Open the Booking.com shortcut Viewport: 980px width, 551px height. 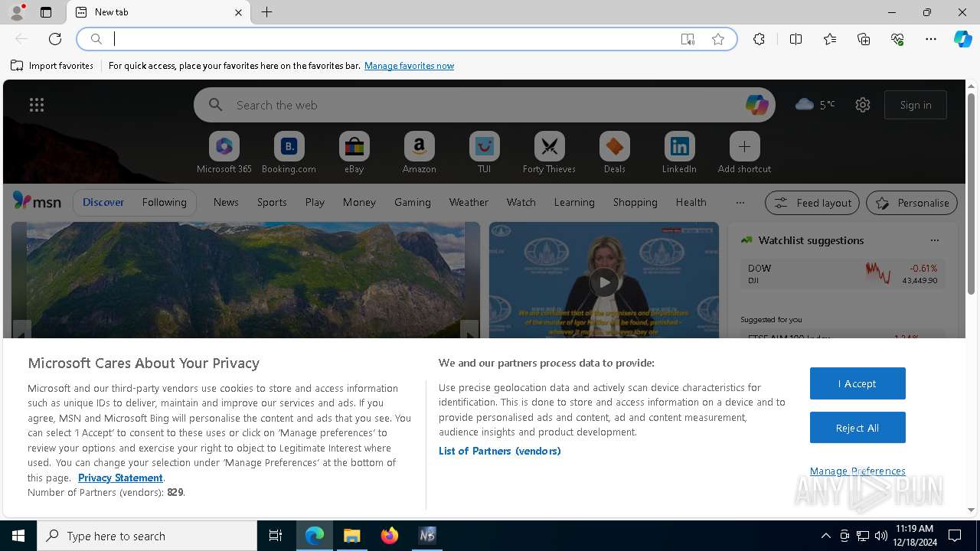click(x=289, y=153)
